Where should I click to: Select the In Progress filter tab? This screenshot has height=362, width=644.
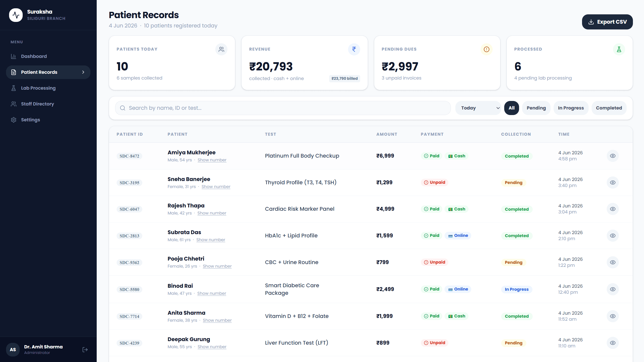[x=570, y=108]
